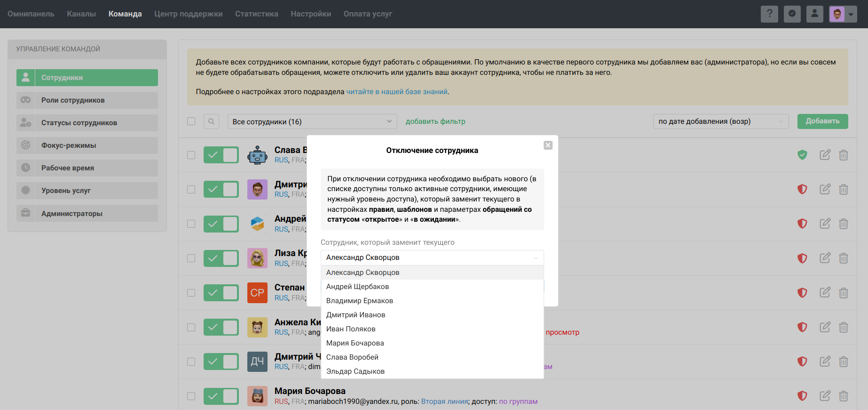Click red shield icon for Мария Бочарова
The width and height of the screenshot is (868, 410).
click(x=802, y=396)
